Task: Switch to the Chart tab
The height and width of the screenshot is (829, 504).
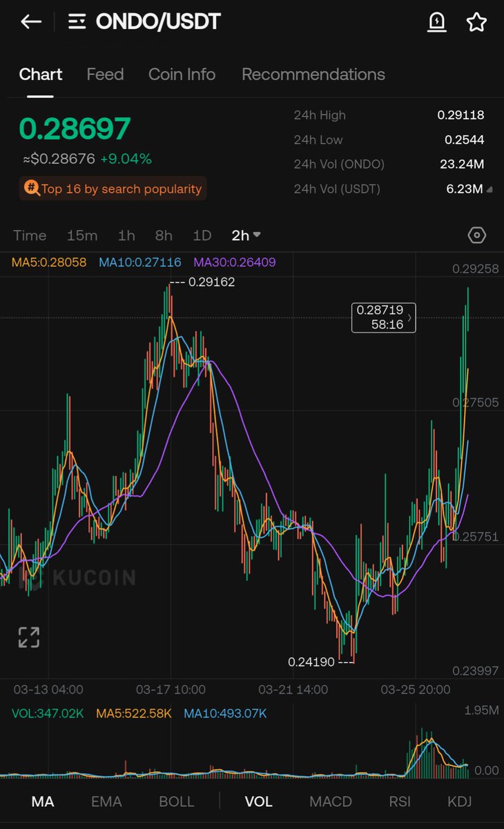Action: point(41,74)
